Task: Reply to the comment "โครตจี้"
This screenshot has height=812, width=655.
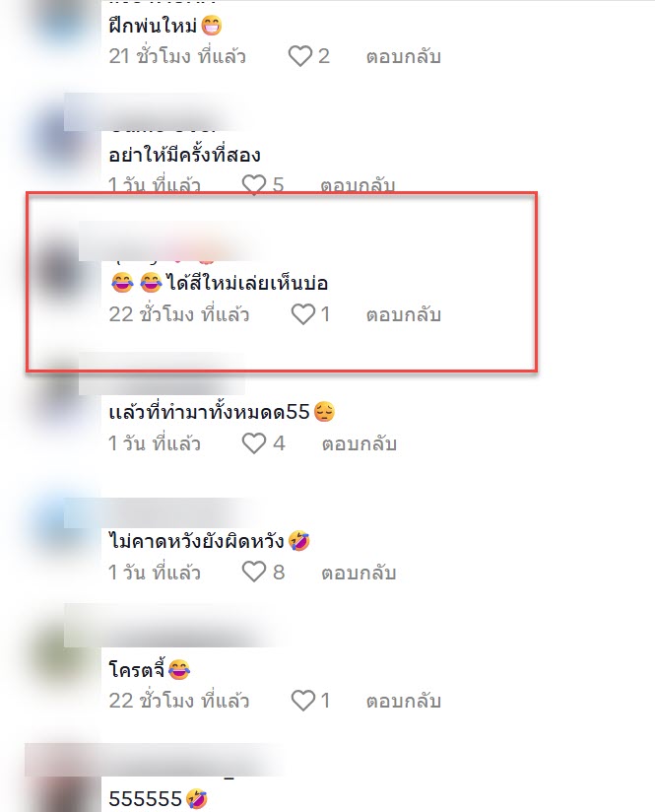Action: [x=404, y=701]
